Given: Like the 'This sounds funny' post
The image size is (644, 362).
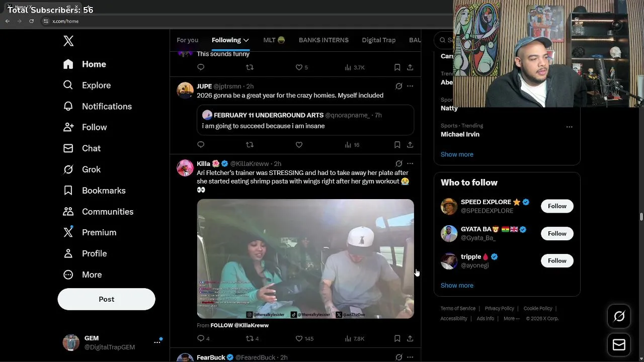Looking at the screenshot, I should pyautogui.click(x=301, y=67).
